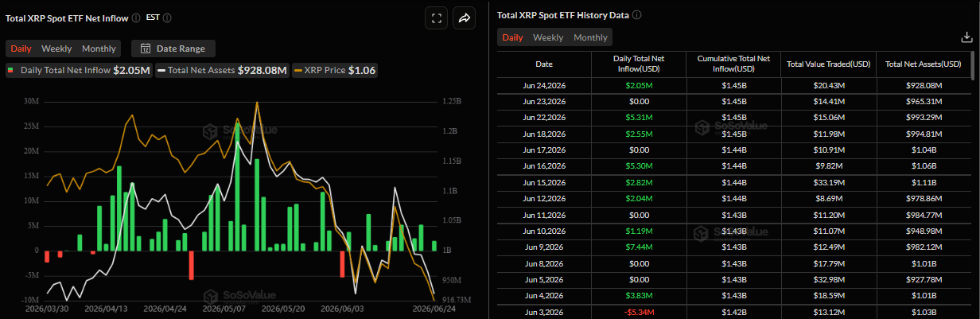Click the Date column header
Viewport: 980px width, 319px height.
(544, 64)
